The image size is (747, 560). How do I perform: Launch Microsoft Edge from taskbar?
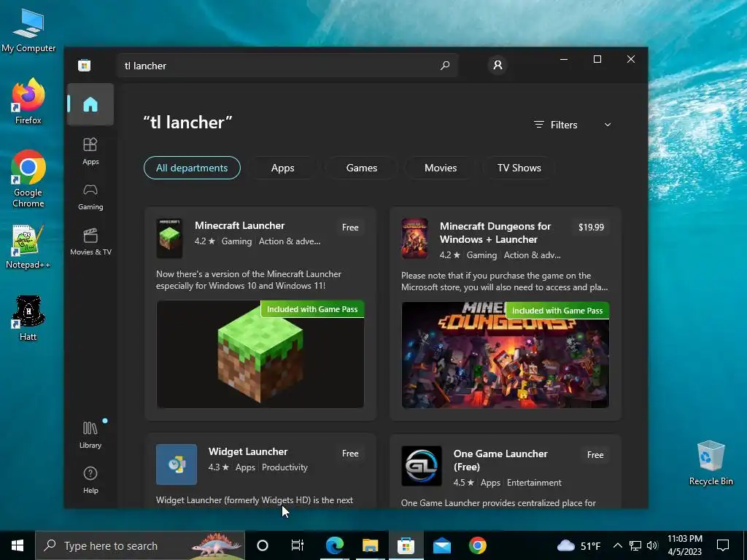[x=334, y=545]
